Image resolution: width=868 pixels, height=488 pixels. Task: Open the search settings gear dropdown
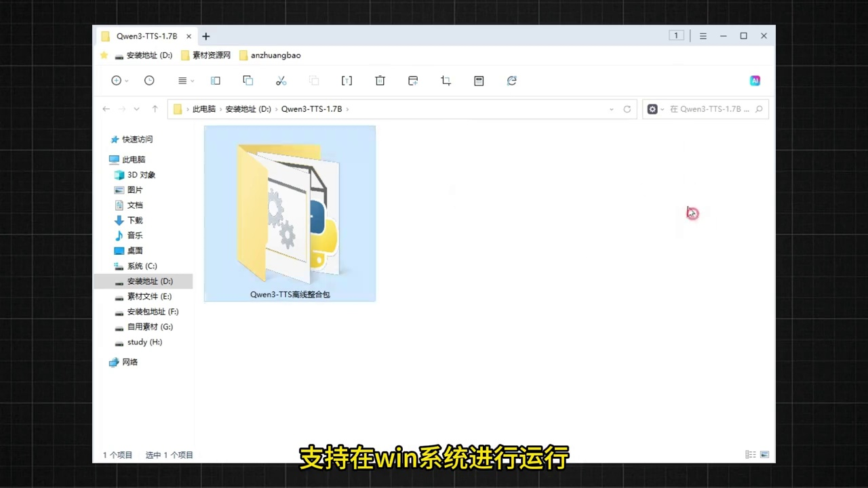tap(655, 109)
